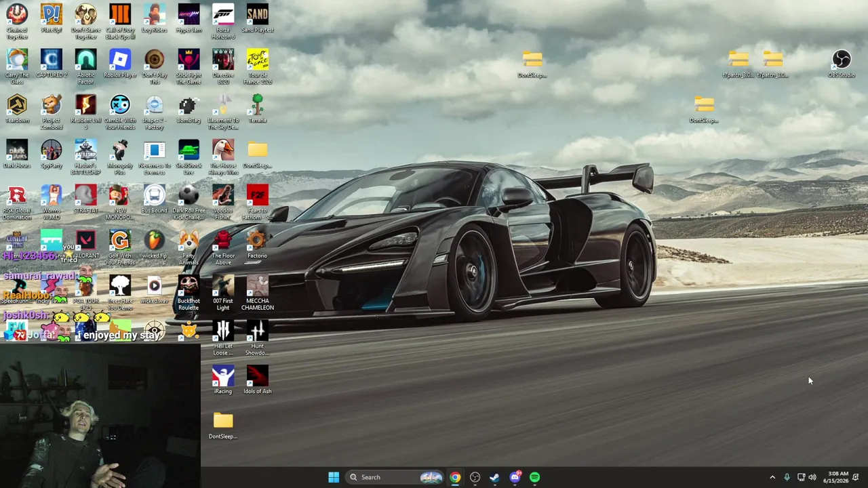
Task: Select The Floor Above icon
Action: coord(223,247)
